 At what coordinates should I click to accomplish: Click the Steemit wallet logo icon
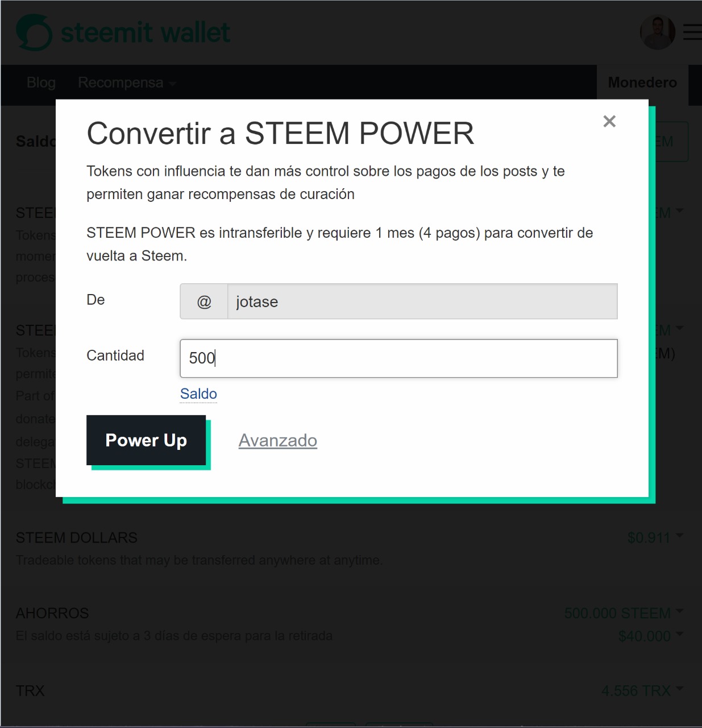click(34, 32)
